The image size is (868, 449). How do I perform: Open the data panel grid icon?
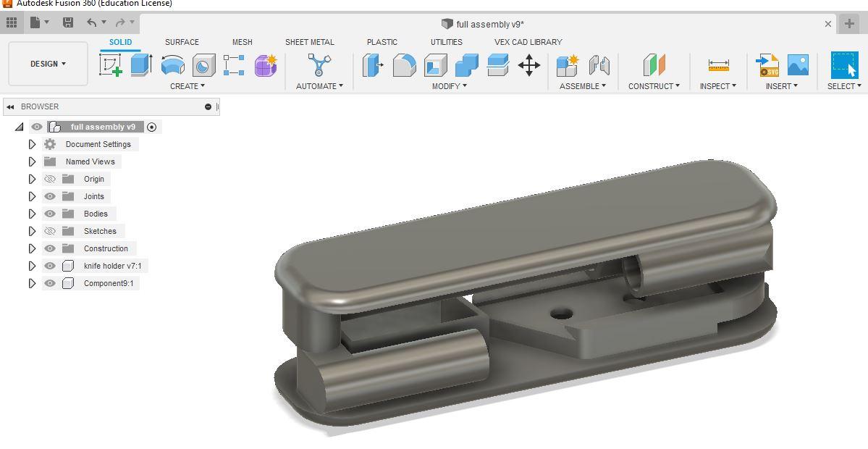coord(12,22)
